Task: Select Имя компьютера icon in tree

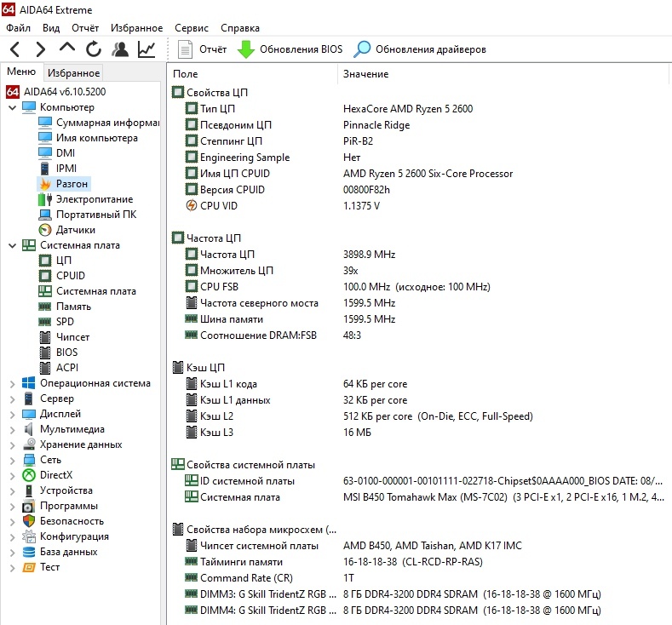Action: [45, 137]
